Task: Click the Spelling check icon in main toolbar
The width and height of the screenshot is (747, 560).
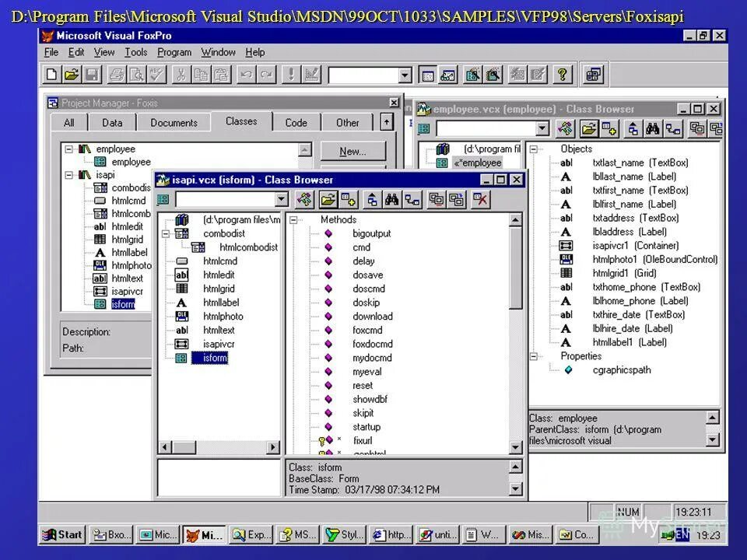Action: click(156, 75)
